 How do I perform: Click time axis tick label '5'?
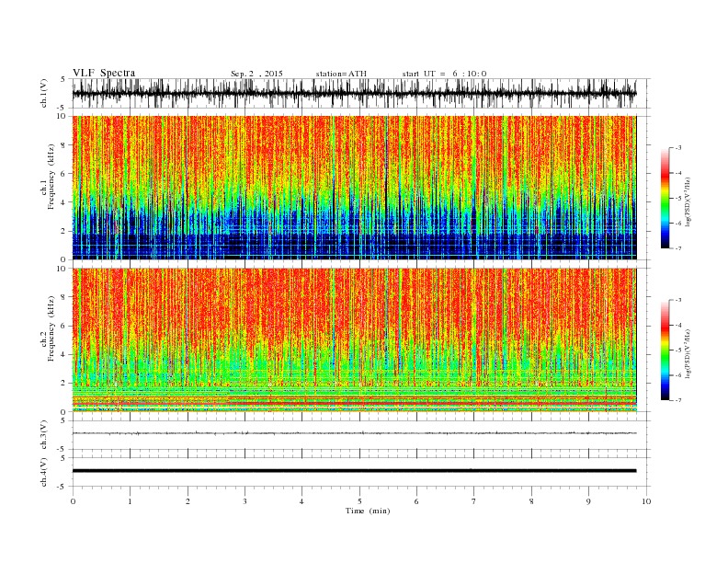click(x=359, y=501)
